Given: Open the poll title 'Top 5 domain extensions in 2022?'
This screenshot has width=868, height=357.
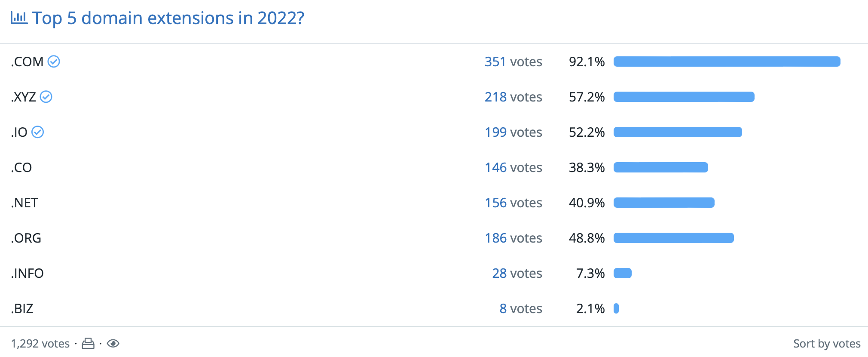Looking at the screenshot, I should (168, 18).
